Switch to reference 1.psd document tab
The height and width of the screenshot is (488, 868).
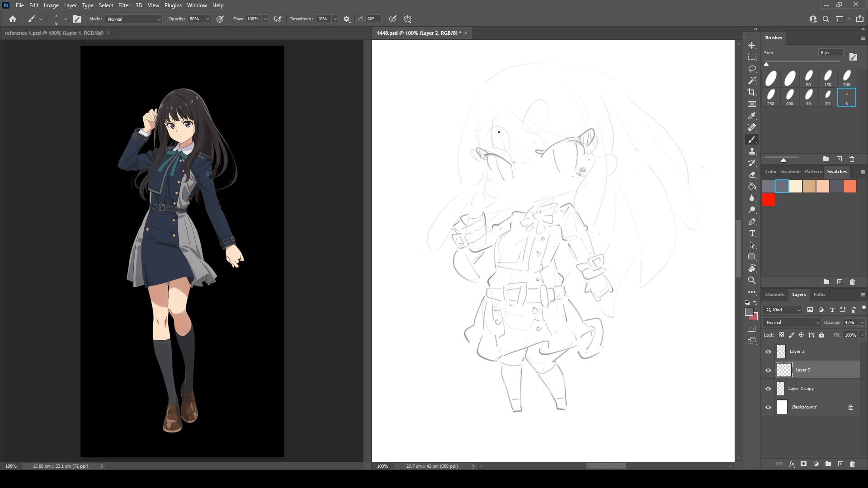tap(54, 33)
